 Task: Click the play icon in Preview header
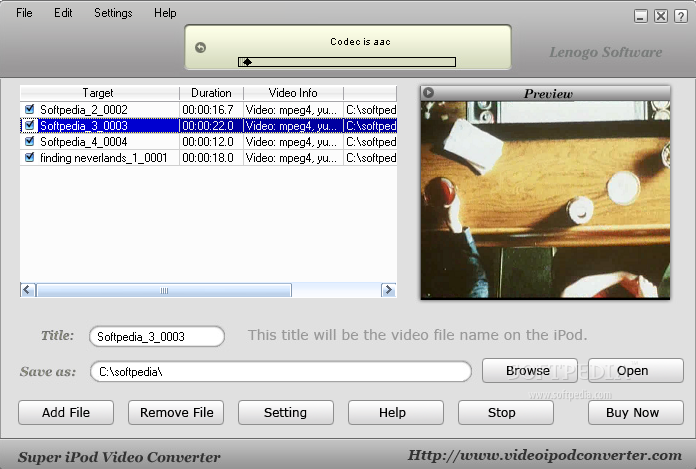428,93
